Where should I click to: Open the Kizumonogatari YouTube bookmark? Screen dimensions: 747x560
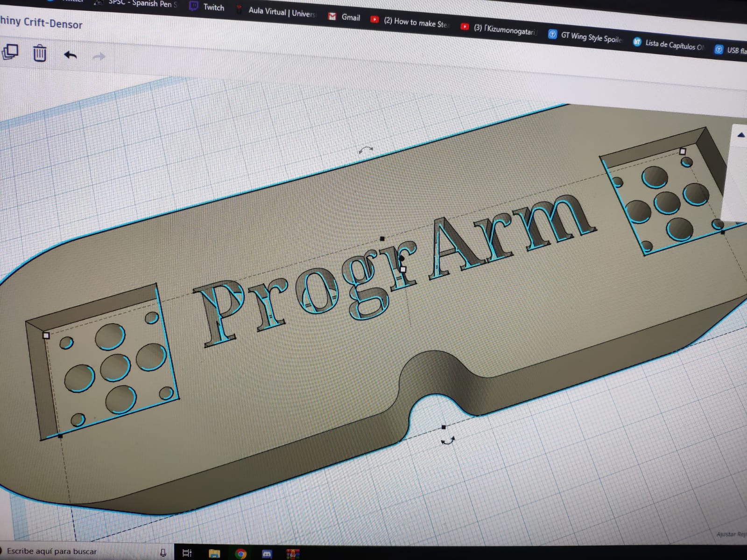pos(499,29)
